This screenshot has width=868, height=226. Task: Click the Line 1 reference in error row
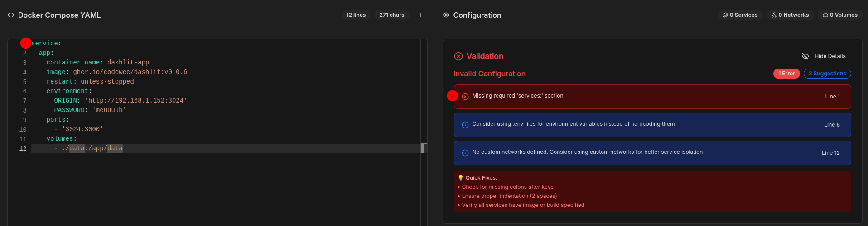click(832, 97)
